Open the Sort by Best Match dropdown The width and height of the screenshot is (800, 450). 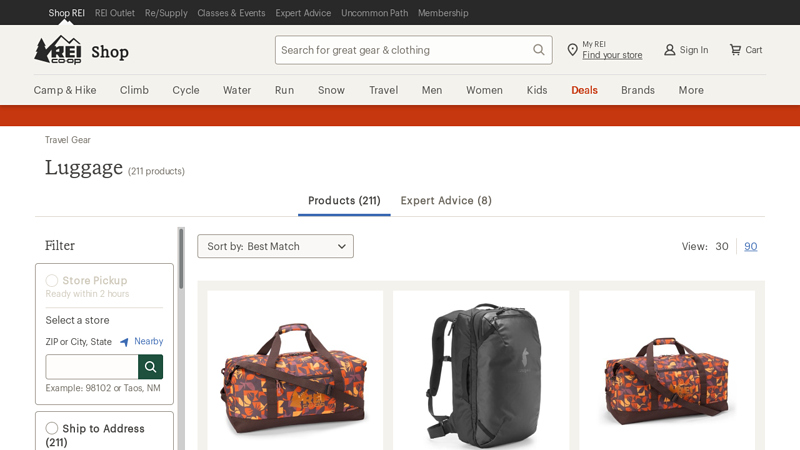[275, 246]
